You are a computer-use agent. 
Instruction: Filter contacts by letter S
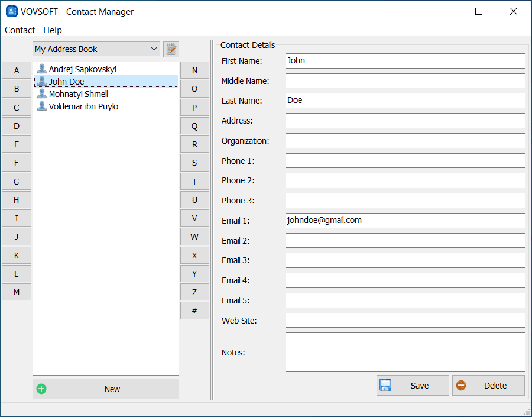click(x=194, y=163)
